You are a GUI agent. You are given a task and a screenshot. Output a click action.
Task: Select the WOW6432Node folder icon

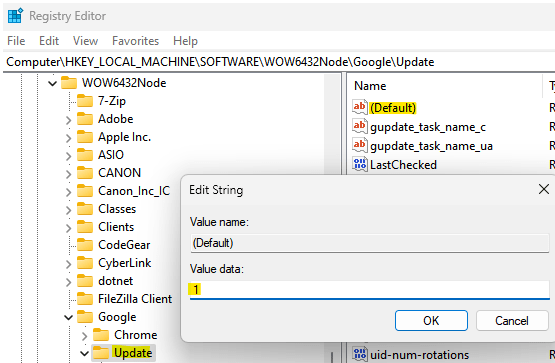(69, 83)
